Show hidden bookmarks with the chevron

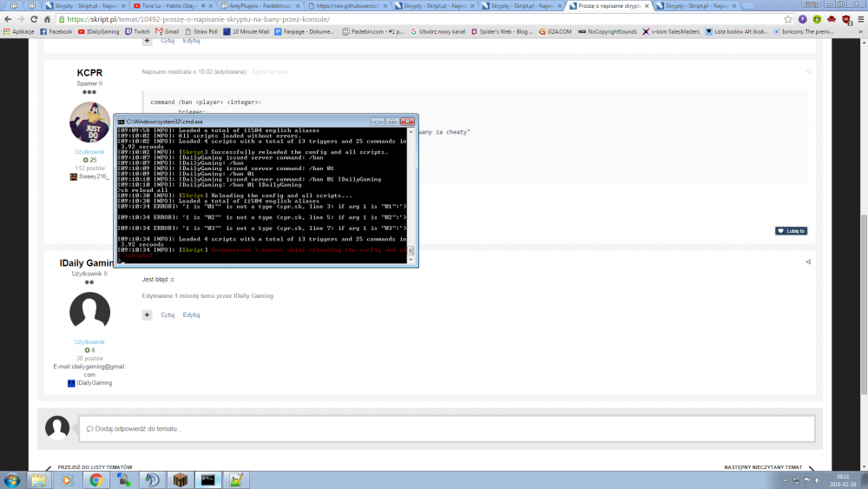[x=860, y=31]
